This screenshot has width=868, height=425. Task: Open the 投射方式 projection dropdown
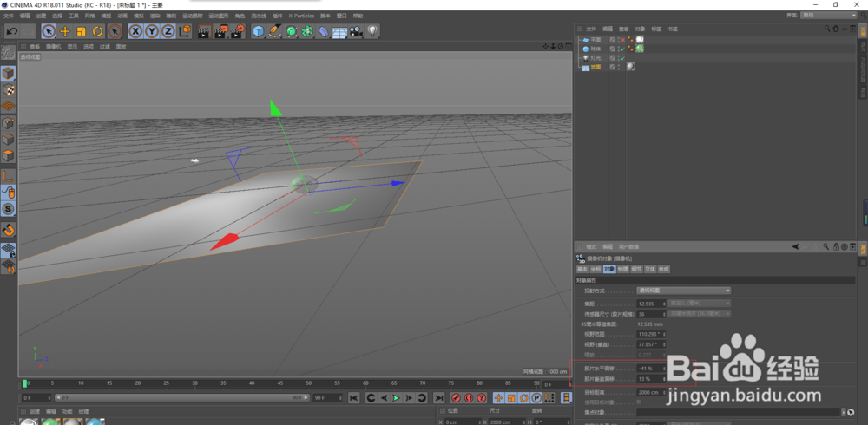[x=684, y=291]
